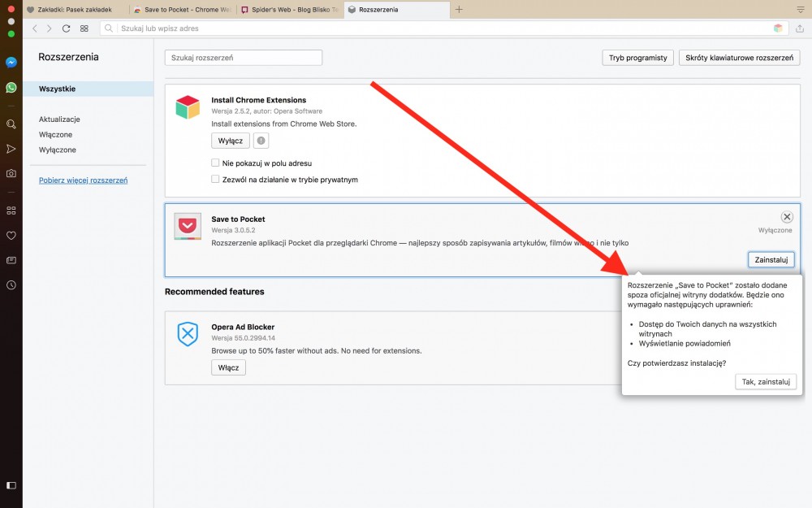The image size is (812, 508).
Task: Reload the page with refresh icon
Action: 67,28
